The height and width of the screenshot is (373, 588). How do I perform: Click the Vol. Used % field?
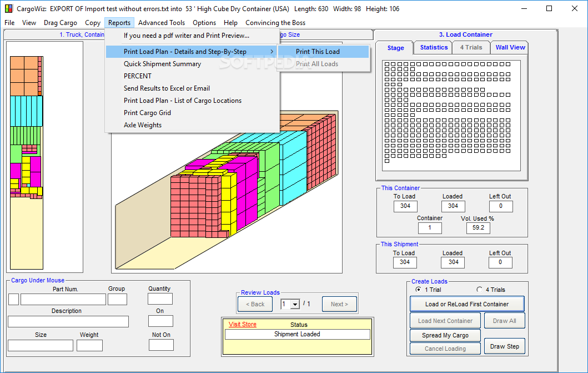tap(478, 228)
